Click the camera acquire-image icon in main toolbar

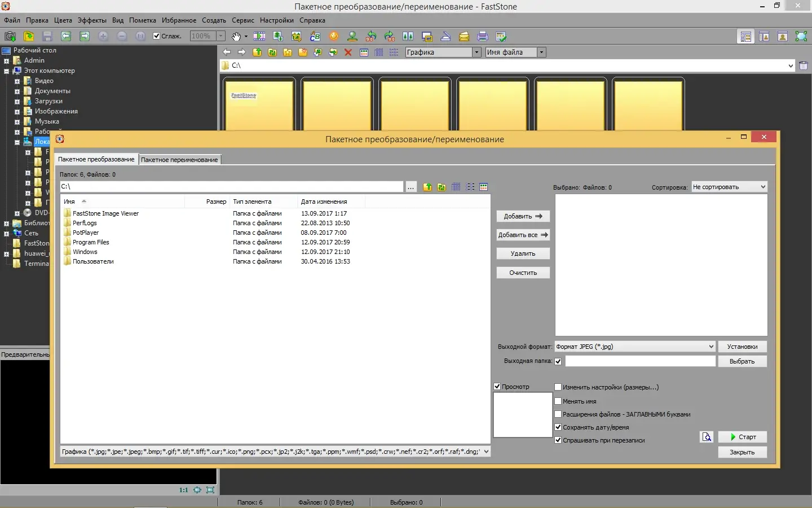(x=10, y=36)
